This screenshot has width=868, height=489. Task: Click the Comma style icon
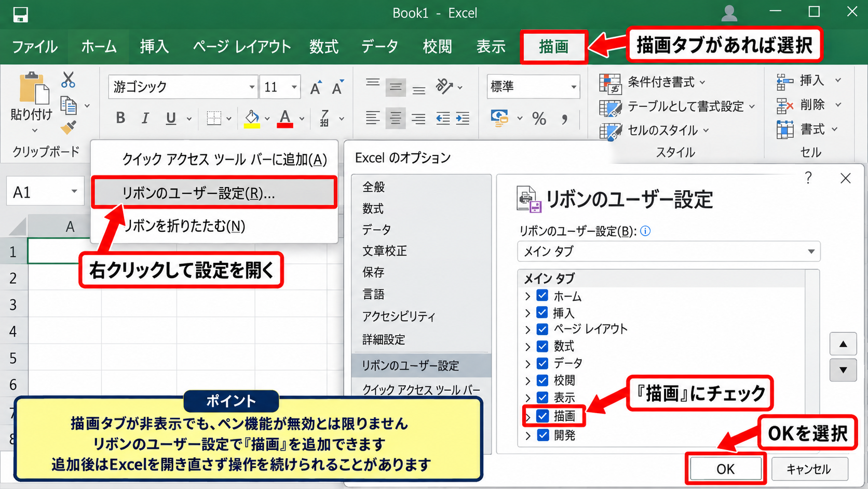pos(565,120)
